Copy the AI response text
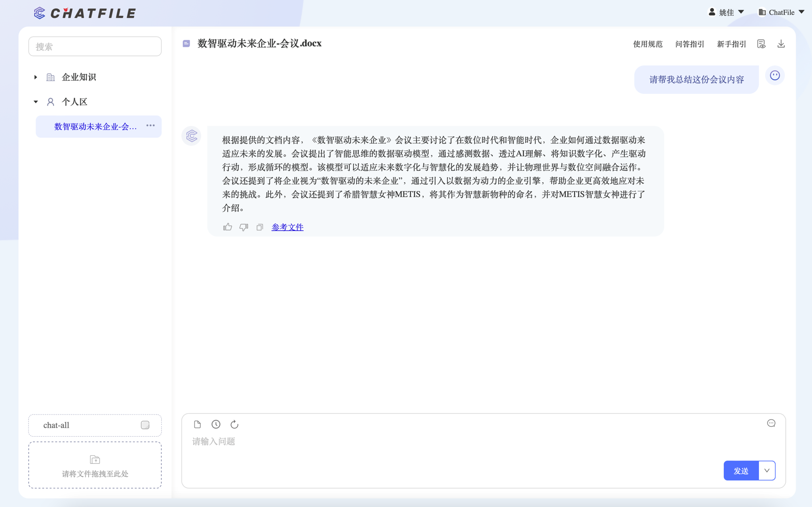Viewport: 812px width, 507px height. click(x=259, y=227)
